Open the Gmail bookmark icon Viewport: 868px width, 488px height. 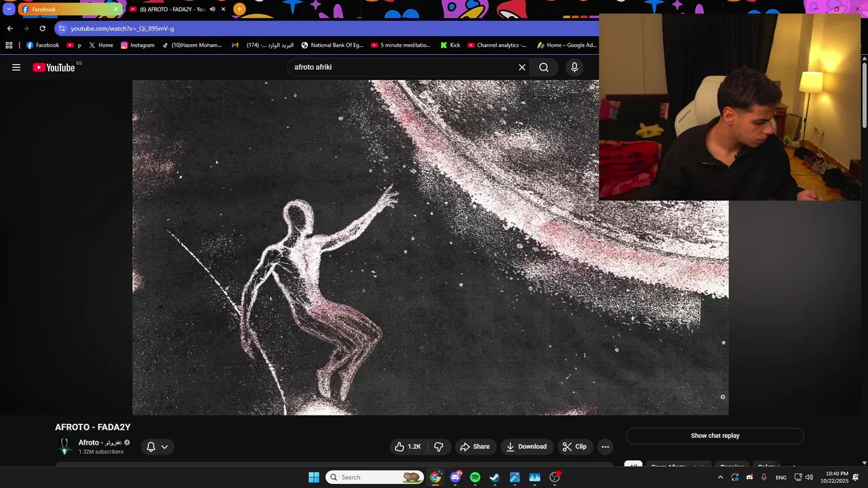point(235,45)
